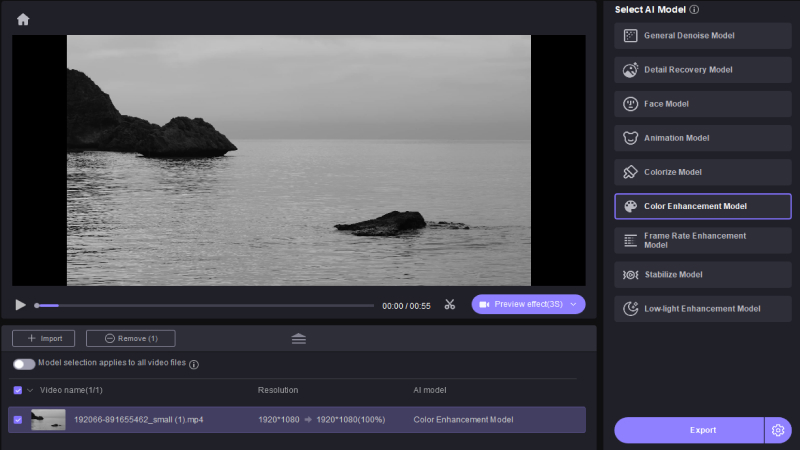Select the Face Model option

[x=702, y=104]
